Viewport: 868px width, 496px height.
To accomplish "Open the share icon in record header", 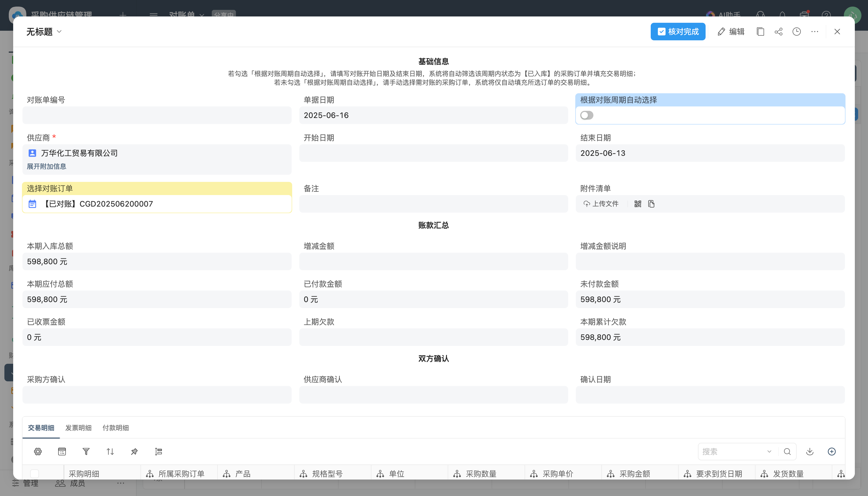I will tap(778, 32).
